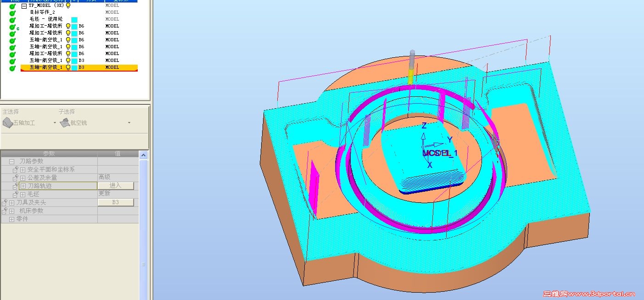Click the 高级 value of 公差及余量

point(105,178)
